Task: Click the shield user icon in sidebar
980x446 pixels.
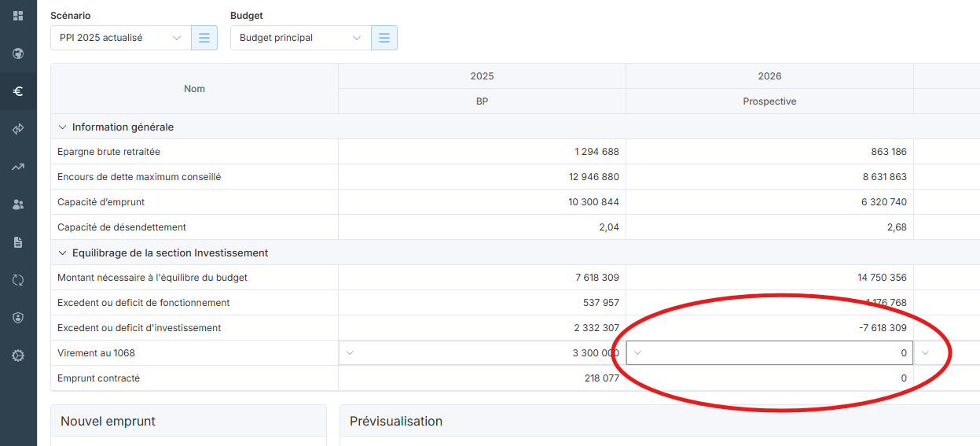Action: tap(18, 318)
